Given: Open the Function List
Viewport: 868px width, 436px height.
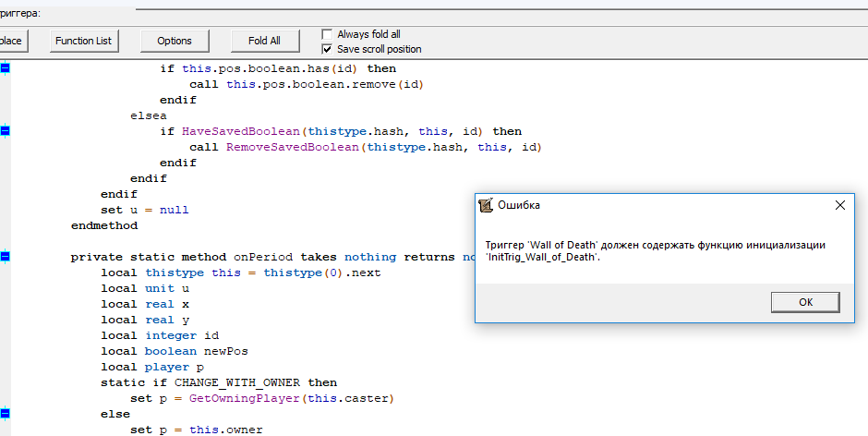Looking at the screenshot, I should tap(83, 41).
